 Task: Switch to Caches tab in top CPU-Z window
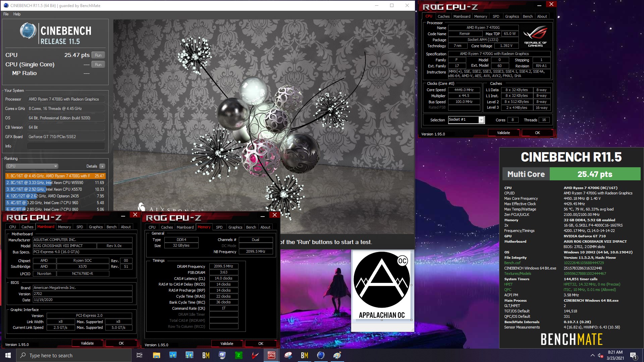(443, 16)
